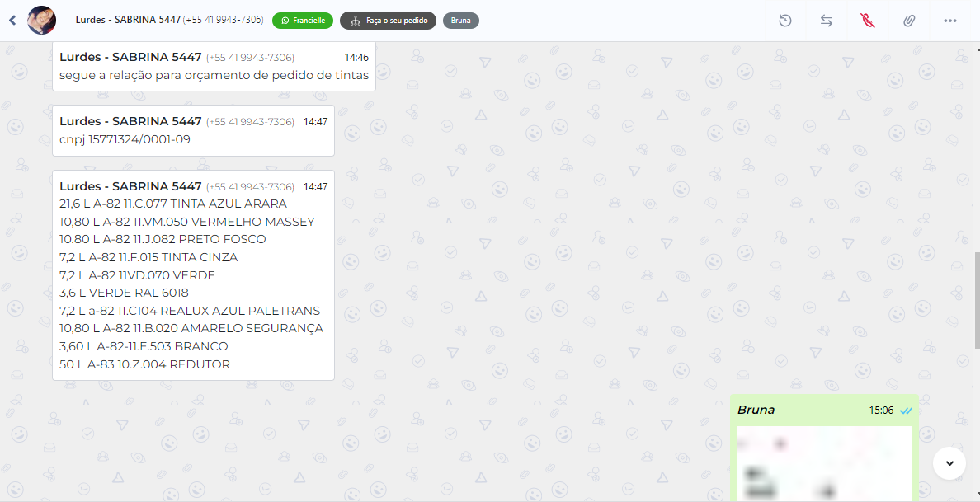The width and height of the screenshot is (980, 502).
Task: Select the Bruna agent tag
Action: coord(460,21)
